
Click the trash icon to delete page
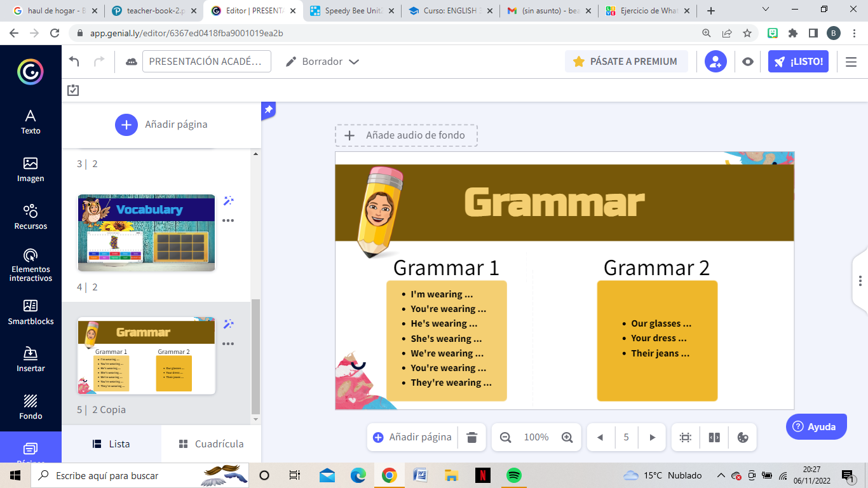coord(471,437)
